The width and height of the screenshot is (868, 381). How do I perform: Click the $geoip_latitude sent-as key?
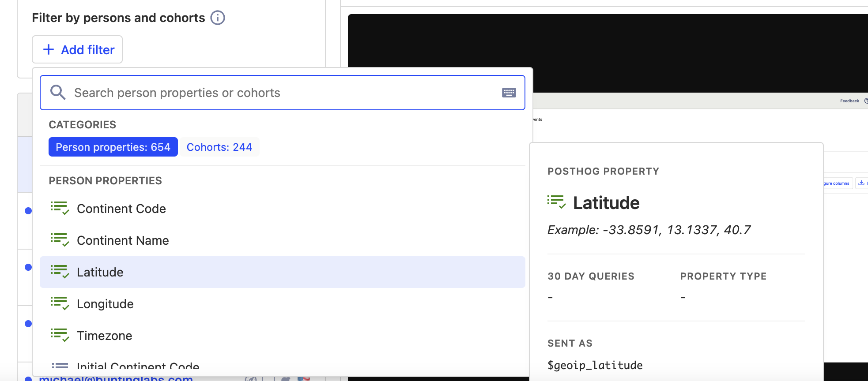[x=595, y=365]
